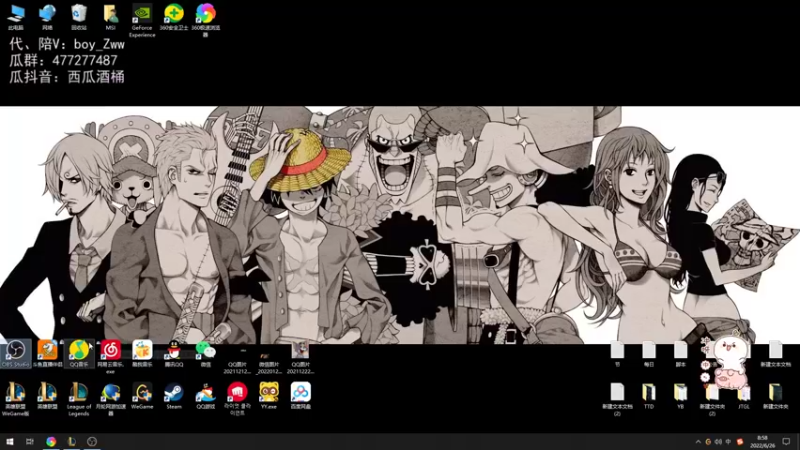Open the JTGL folder on desktop
Viewport: 800px width, 450px height.
744,396
